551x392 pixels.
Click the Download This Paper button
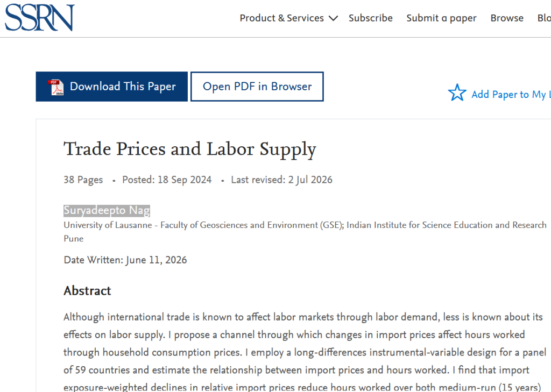tap(112, 87)
